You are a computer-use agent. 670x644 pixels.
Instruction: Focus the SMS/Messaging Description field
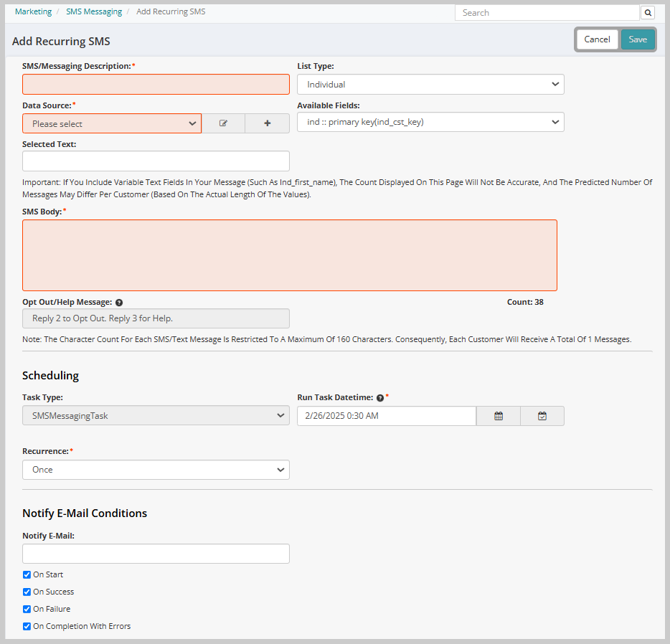click(x=156, y=85)
